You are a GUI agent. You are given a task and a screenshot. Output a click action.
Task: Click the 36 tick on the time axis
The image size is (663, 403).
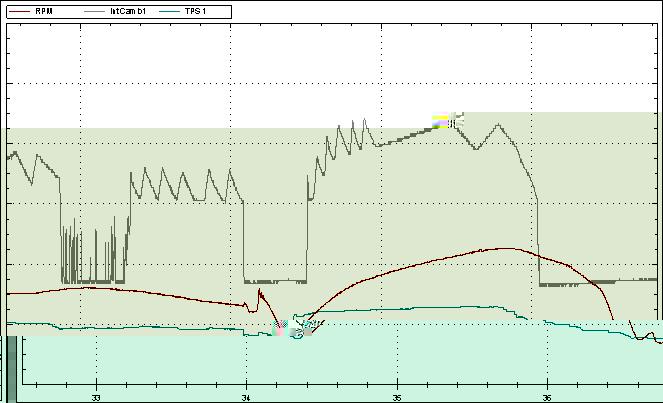(547, 395)
